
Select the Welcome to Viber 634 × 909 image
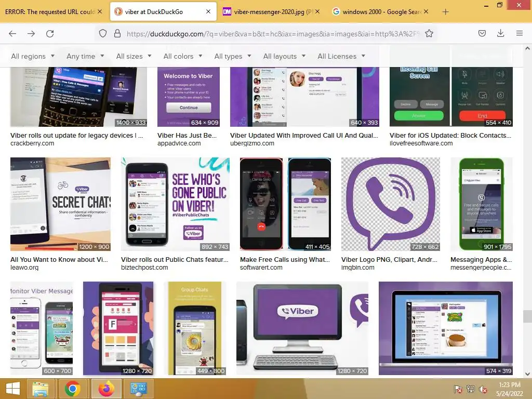pyautogui.click(x=189, y=97)
